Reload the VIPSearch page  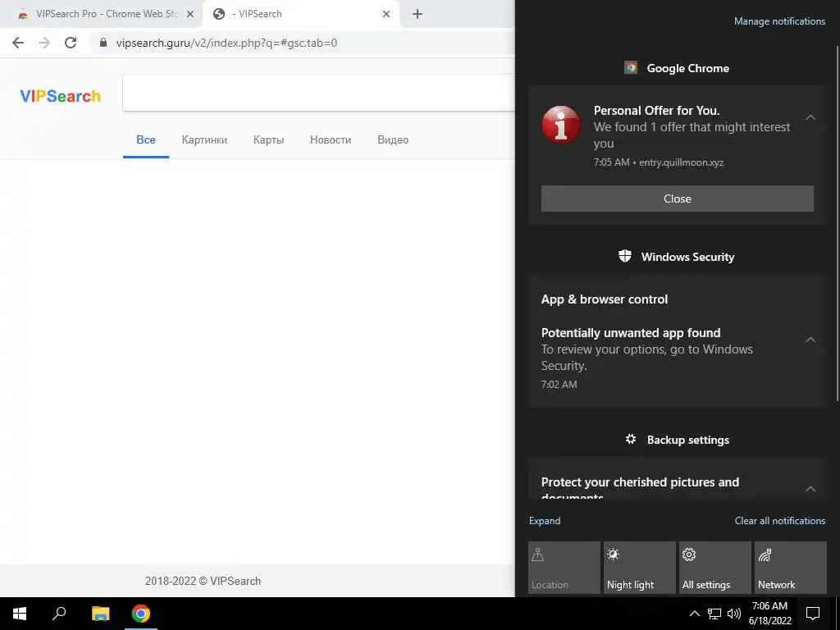71,43
